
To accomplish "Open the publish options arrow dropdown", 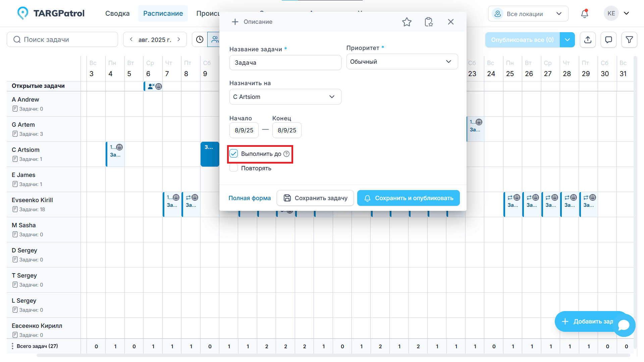I will pyautogui.click(x=567, y=40).
